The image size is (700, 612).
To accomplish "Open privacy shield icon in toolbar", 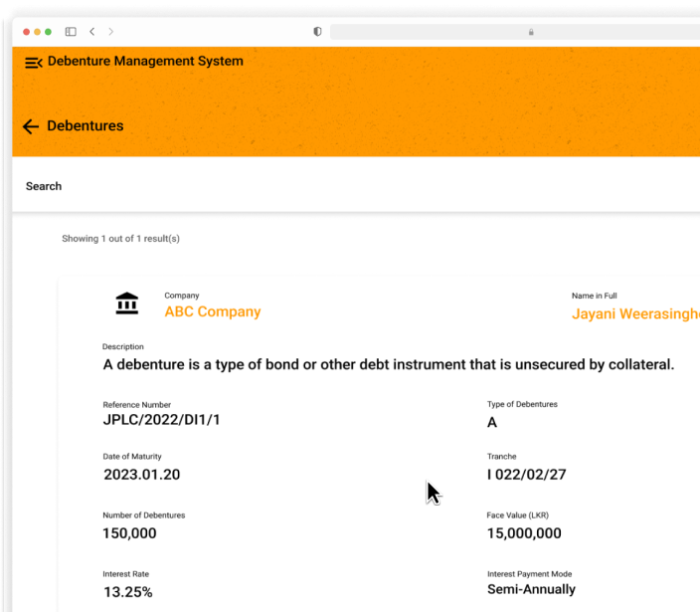I will (x=317, y=32).
